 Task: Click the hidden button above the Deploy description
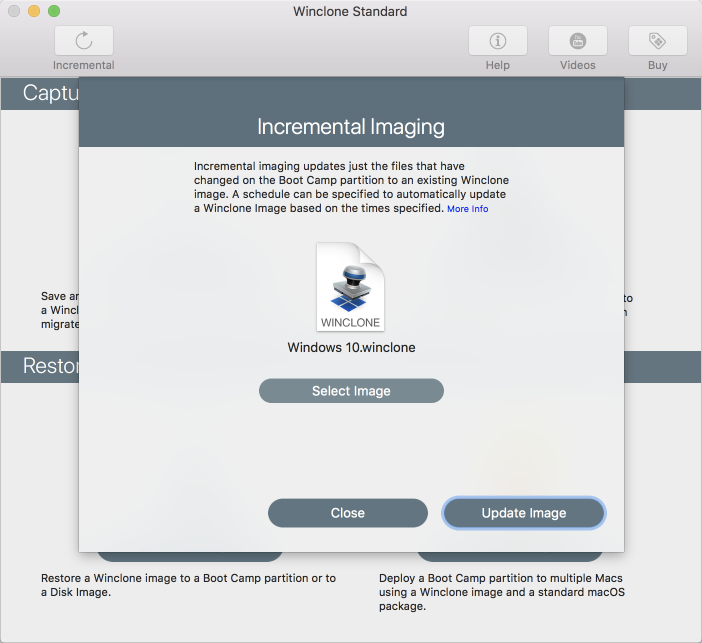click(510, 557)
